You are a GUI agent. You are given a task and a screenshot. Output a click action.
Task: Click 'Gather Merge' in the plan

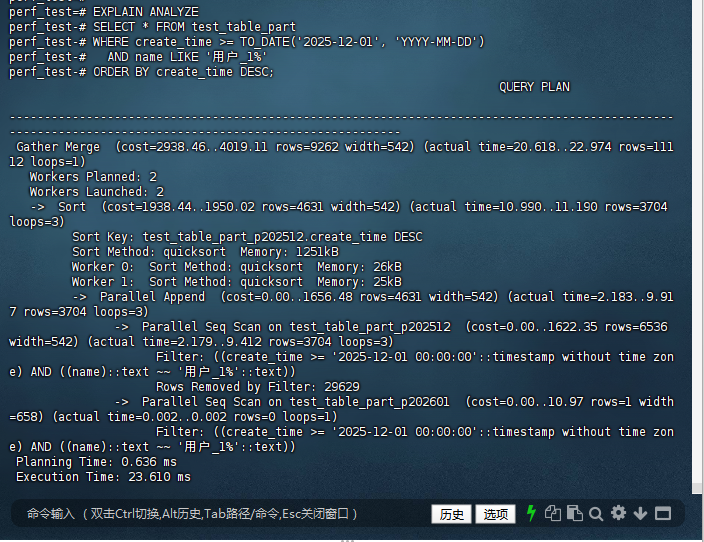tap(58, 147)
